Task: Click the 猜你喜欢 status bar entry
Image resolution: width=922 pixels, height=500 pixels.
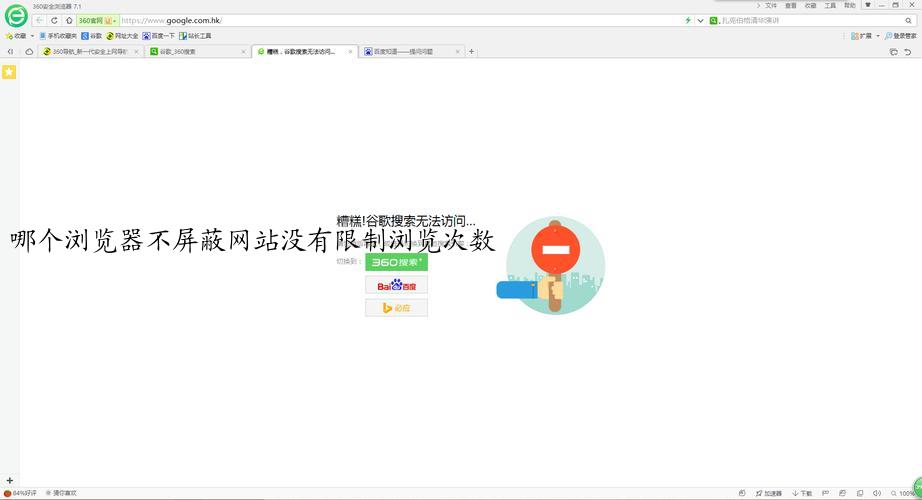Action: pos(61,494)
